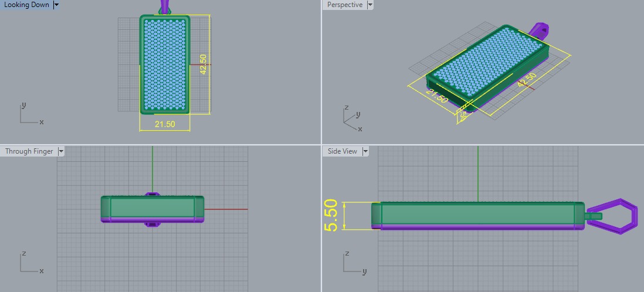Select the green pendant side in Side View
This screenshot has height=292, width=644.
[x=478, y=213]
